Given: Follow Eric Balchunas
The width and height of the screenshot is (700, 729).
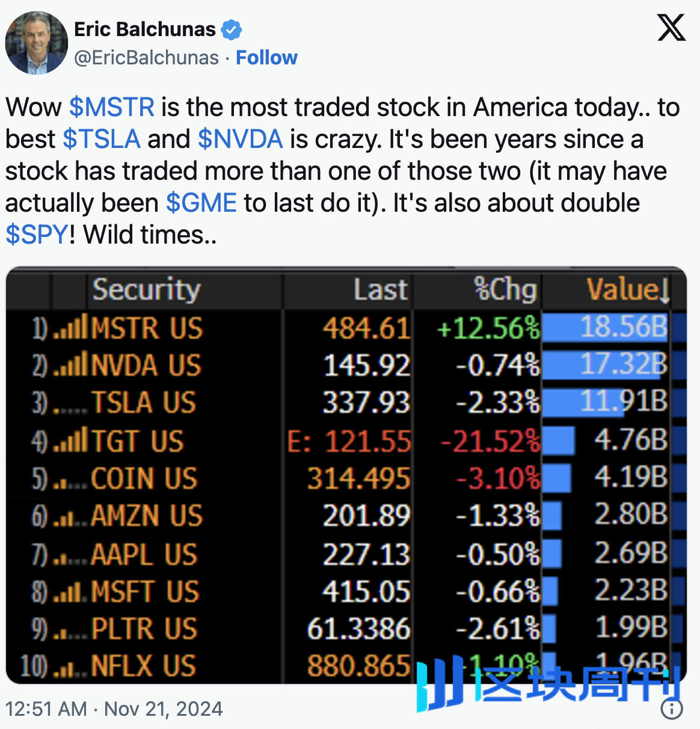Looking at the screenshot, I should coord(266,58).
